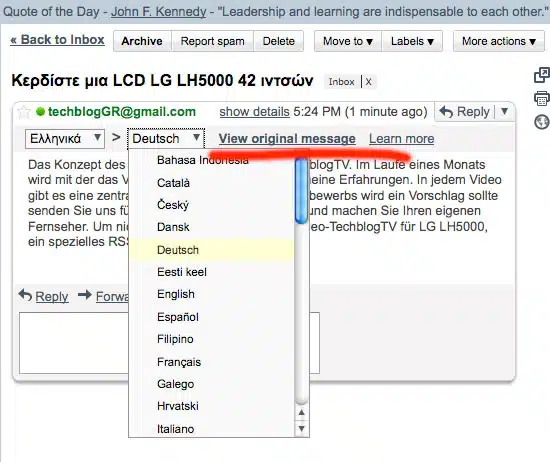Click the language list scroll up arrow
Image resolution: width=550 pixels, height=462 pixels.
point(301,413)
